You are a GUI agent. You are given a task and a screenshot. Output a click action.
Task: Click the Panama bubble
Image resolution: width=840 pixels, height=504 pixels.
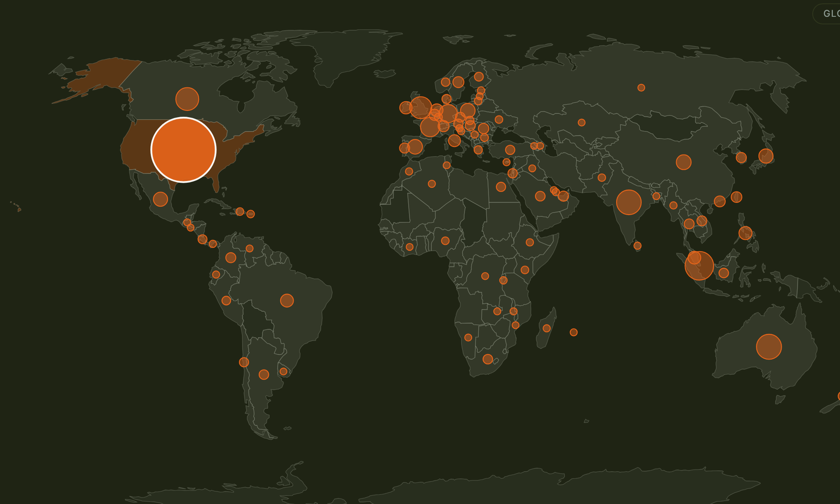[x=213, y=244]
